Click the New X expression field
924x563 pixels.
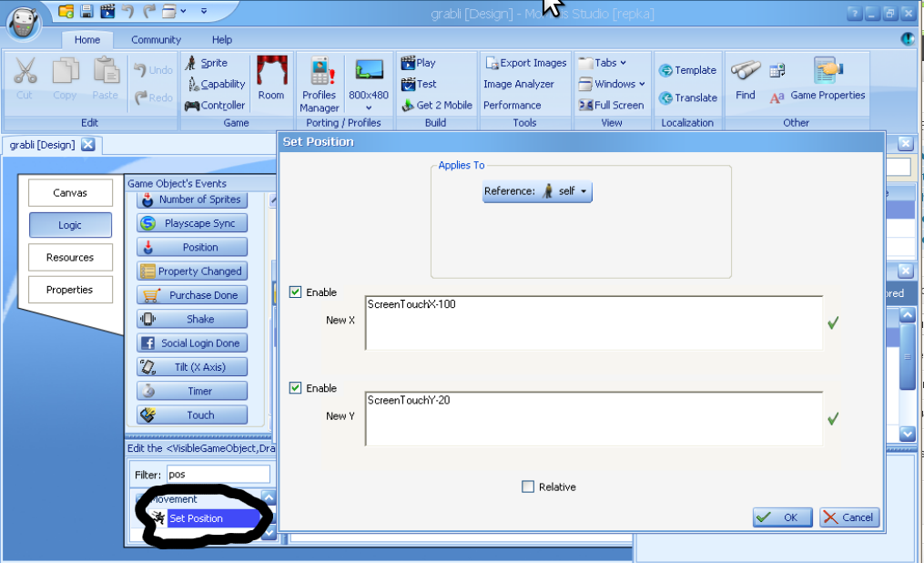(594, 322)
